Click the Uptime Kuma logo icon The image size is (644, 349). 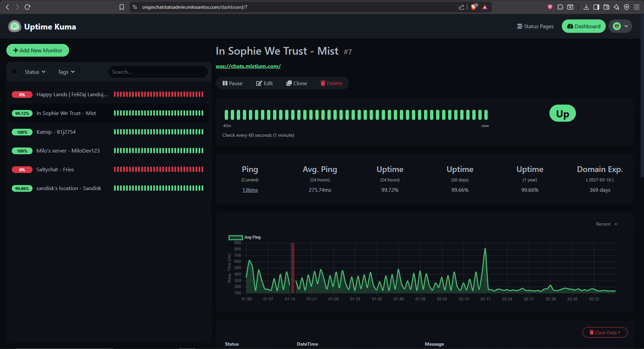(x=15, y=26)
